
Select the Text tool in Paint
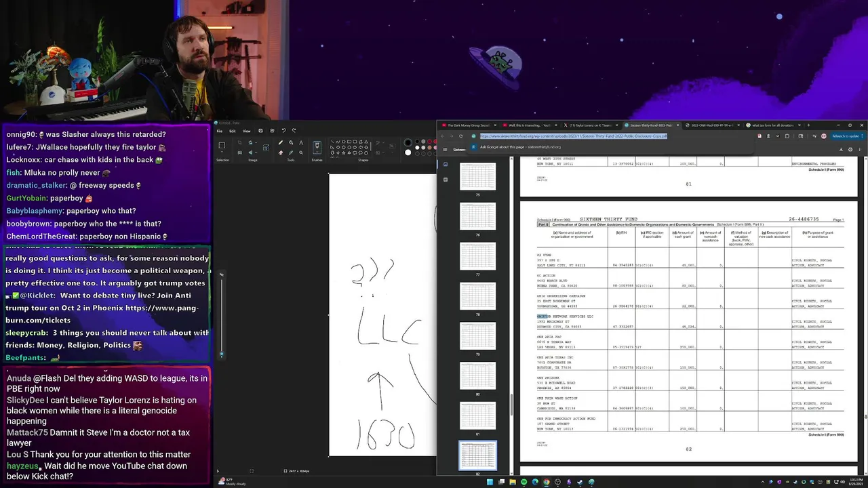tap(301, 142)
